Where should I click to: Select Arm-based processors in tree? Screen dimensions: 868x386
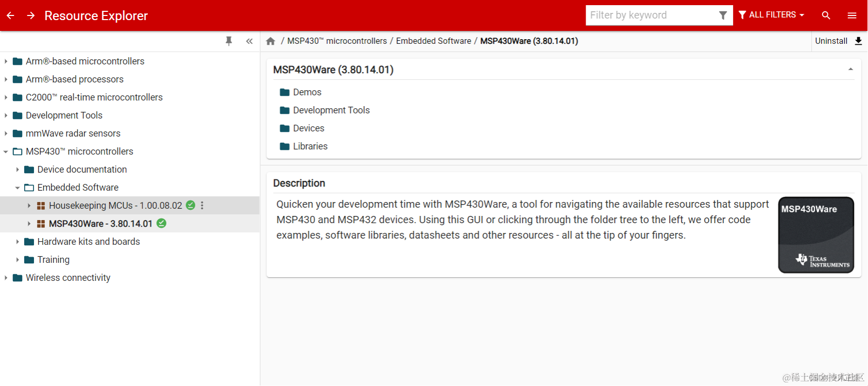75,79
